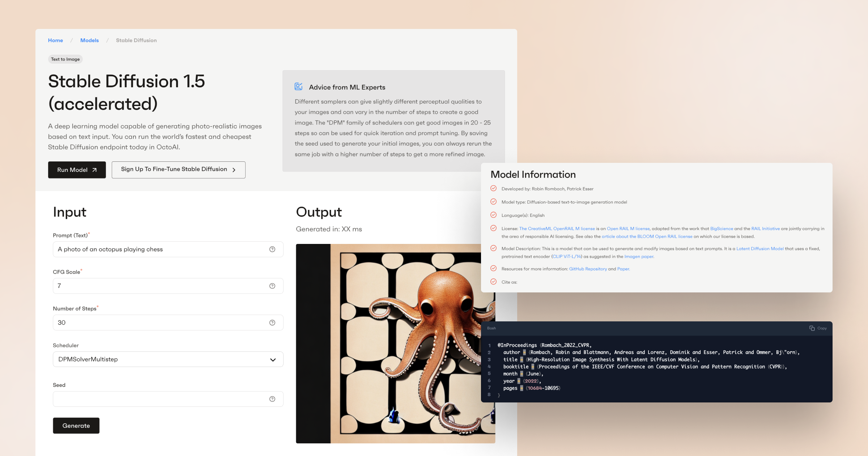Expand the Sign Up button chevron arrow
The height and width of the screenshot is (456, 868).
234,170
